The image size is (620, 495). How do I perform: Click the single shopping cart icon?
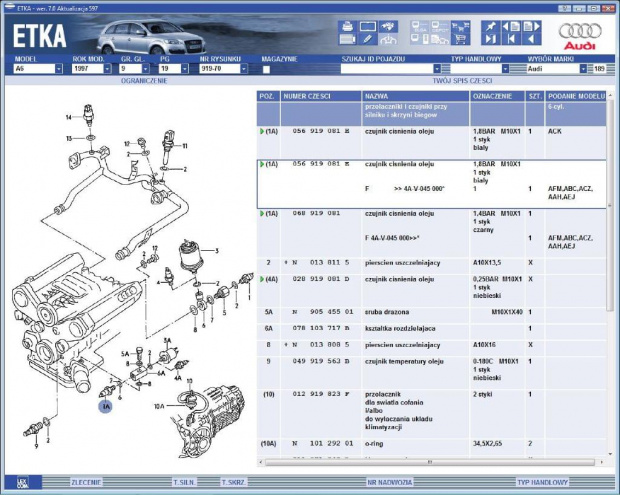pyautogui.click(x=460, y=39)
